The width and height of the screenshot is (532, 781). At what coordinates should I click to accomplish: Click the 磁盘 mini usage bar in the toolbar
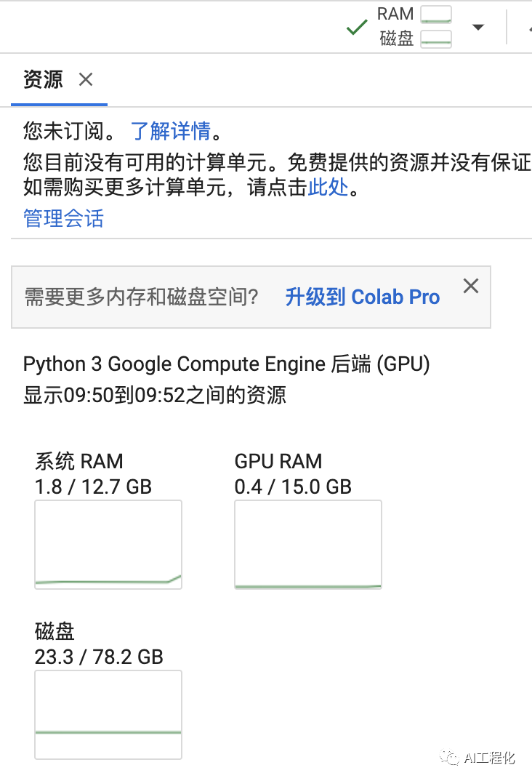click(436, 39)
